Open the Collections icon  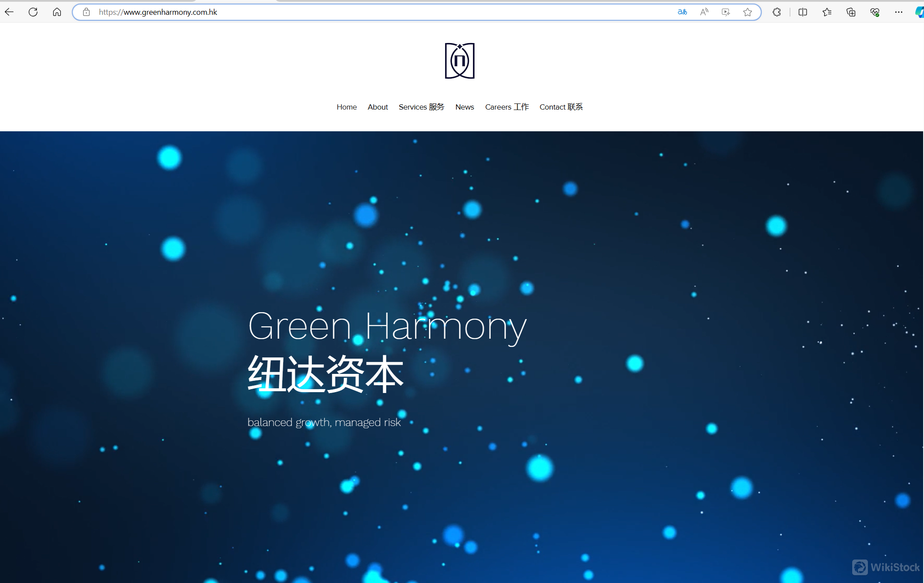851,12
